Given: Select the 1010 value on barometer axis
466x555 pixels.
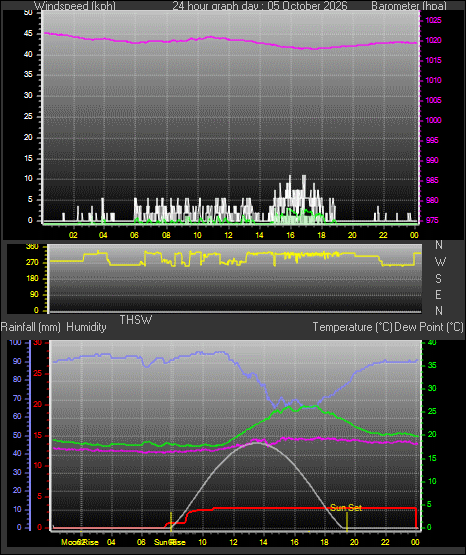Looking at the screenshot, I should 433,80.
